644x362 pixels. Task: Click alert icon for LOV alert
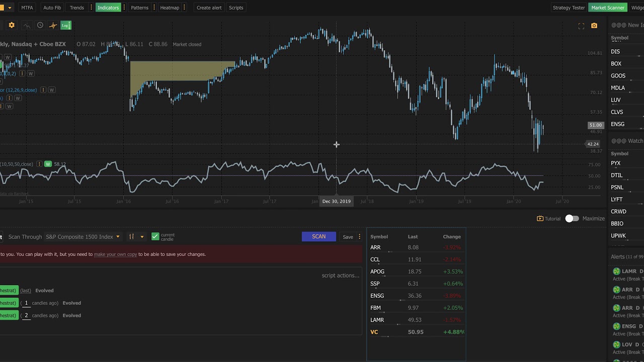click(x=616, y=344)
